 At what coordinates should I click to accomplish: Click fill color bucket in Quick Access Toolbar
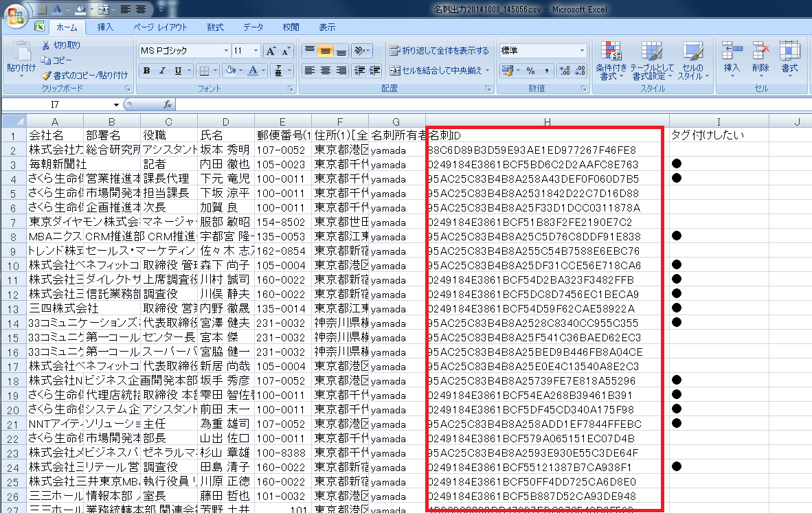pos(80,10)
